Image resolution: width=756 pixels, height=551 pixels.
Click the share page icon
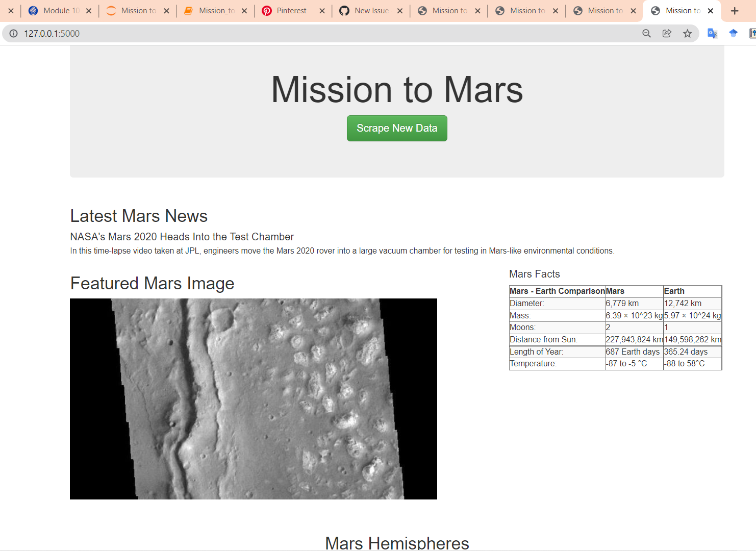[667, 34]
